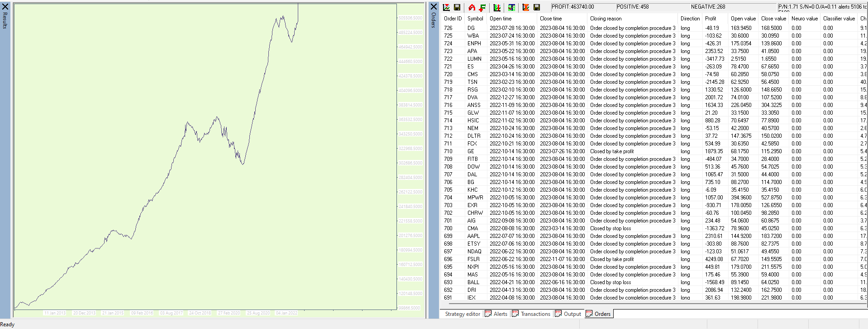Click the green F with red plus icon
This screenshot has height=329, width=868.
click(x=482, y=7)
